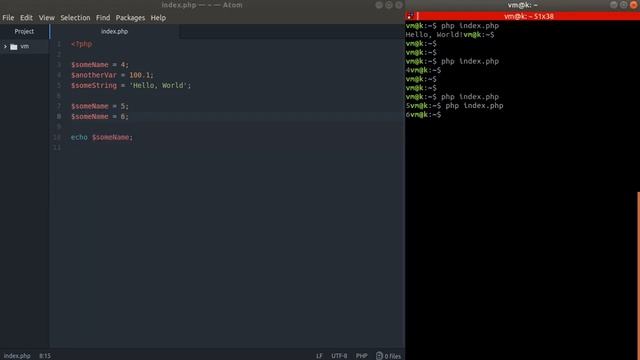Open the File menu in Atom

8,18
